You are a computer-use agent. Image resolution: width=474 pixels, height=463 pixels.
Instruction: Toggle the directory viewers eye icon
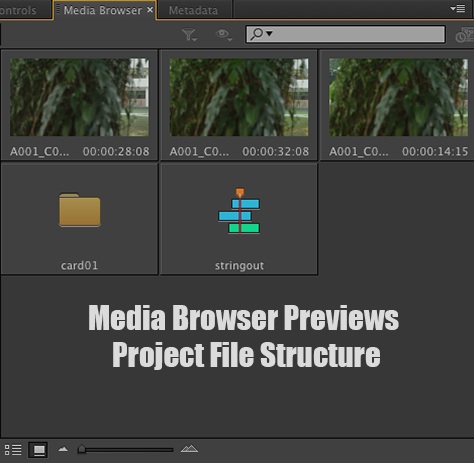[x=223, y=34]
